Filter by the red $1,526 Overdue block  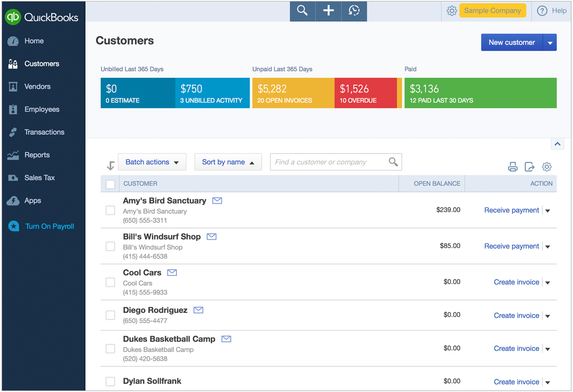pyautogui.click(x=366, y=93)
